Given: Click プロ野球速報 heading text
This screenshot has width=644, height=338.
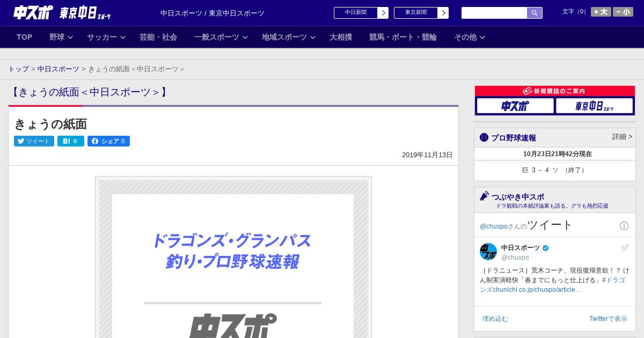Looking at the screenshot, I should [514, 138].
